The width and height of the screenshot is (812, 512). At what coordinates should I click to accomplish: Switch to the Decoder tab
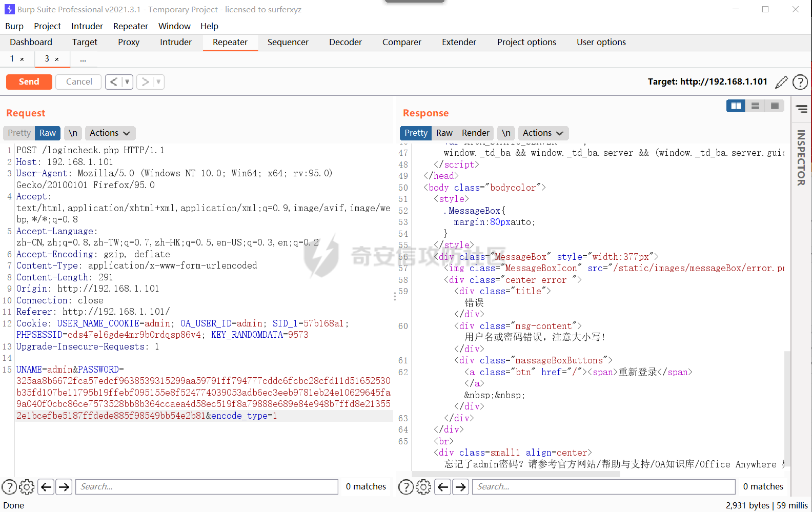[x=346, y=43]
